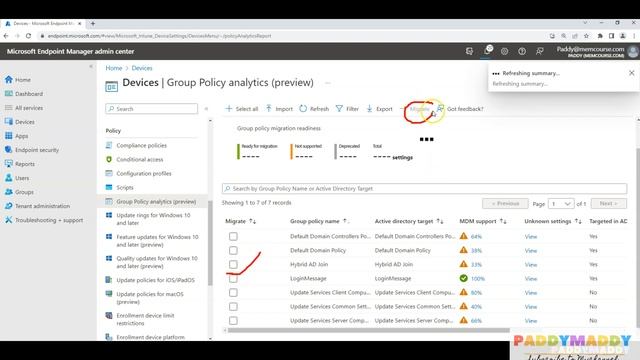Sort by the Migrate column
This screenshot has height=360, width=640.
(x=240, y=221)
